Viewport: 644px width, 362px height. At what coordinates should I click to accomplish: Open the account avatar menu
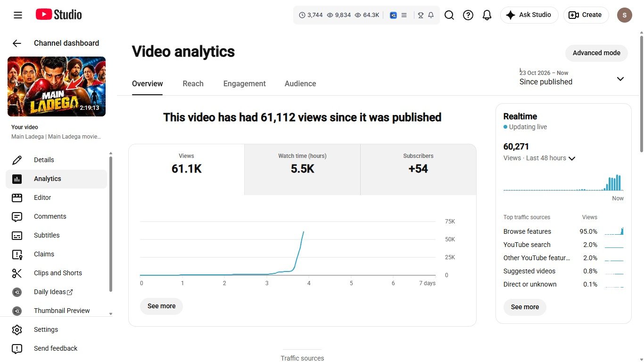point(625,15)
